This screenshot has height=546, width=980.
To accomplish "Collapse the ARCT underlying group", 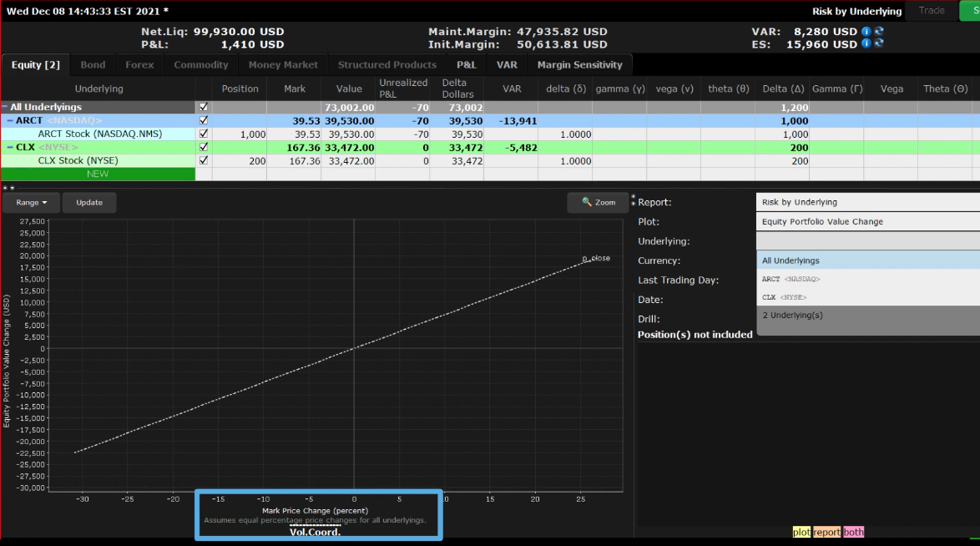I will [x=10, y=121].
